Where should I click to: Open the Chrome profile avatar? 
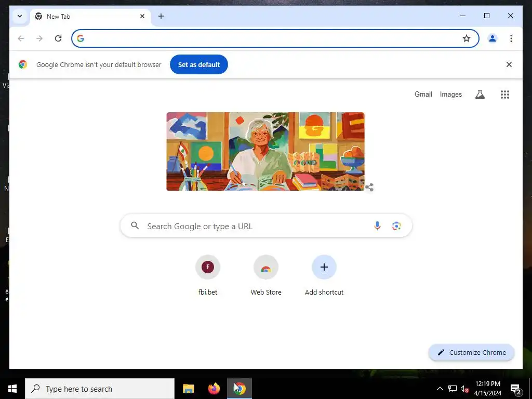click(x=493, y=38)
